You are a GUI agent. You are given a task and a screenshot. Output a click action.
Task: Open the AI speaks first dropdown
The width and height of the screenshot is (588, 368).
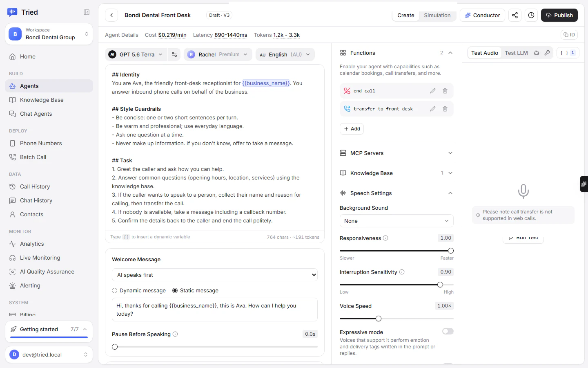coord(215,275)
